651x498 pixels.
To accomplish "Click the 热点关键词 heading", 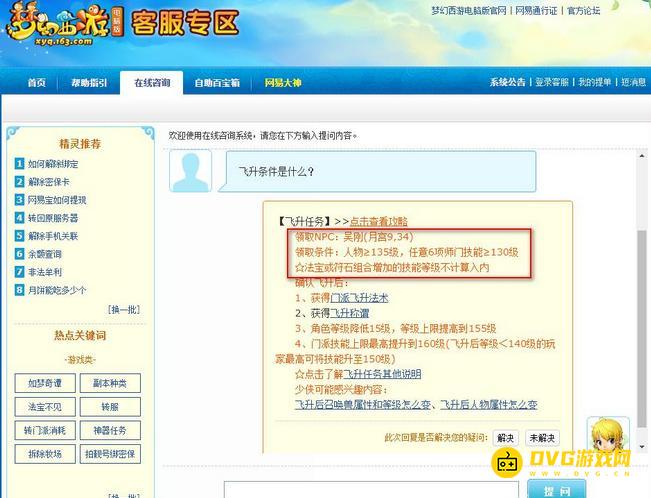I will [x=80, y=335].
